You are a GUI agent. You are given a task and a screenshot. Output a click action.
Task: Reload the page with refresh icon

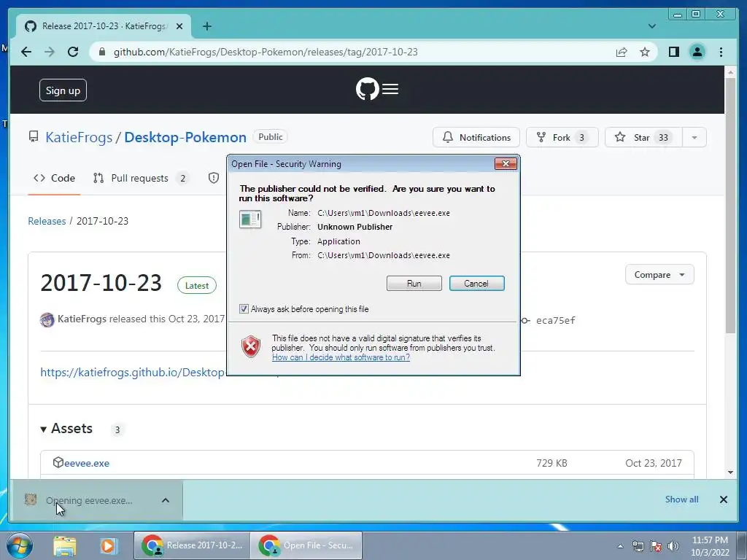coord(73,52)
